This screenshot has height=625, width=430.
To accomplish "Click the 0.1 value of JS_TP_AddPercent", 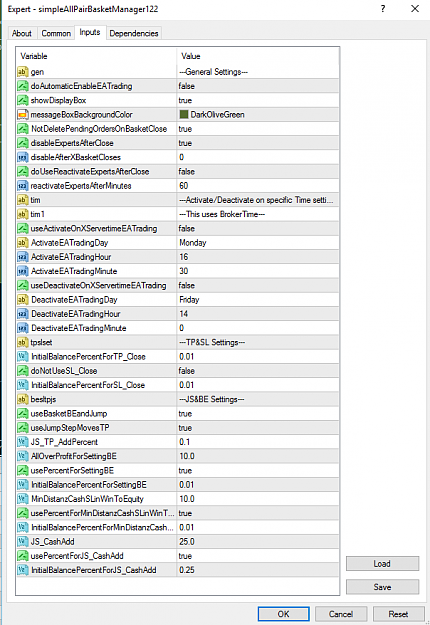I will click(258, 442).
